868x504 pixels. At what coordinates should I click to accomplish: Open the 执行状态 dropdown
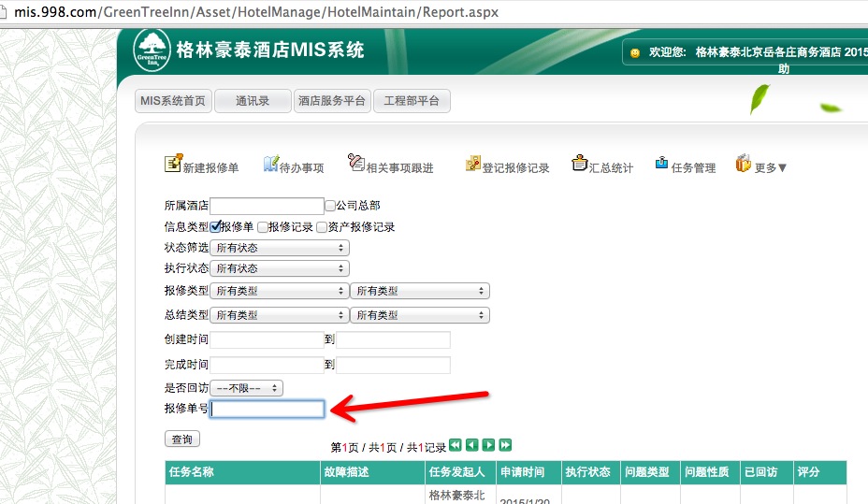pyautogui.click(x=280, y=268)
